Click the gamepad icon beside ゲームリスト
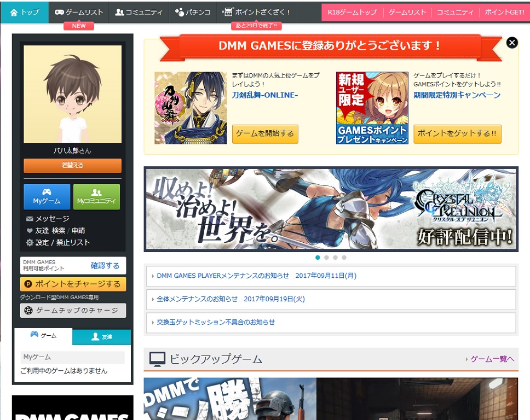The image size is (530, 420). [59, 12]
